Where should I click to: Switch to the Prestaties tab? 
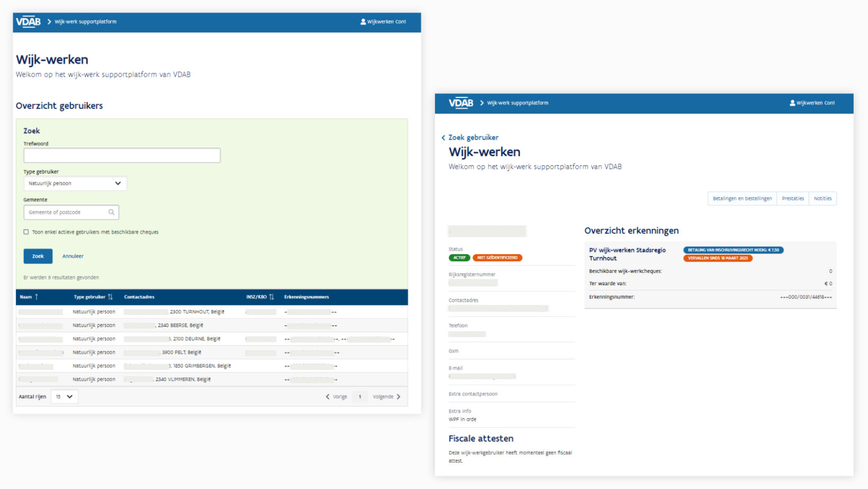point(793,198)
